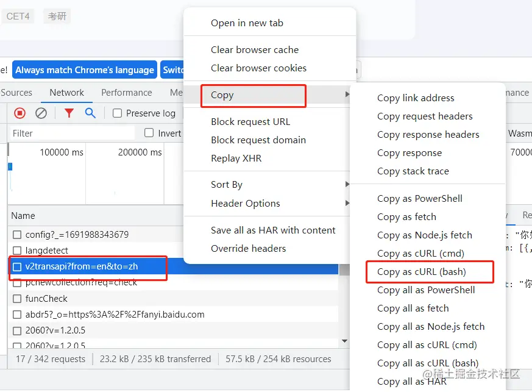Check the box for v2transapi?from=en&to=zh row

tap(17, 267)
